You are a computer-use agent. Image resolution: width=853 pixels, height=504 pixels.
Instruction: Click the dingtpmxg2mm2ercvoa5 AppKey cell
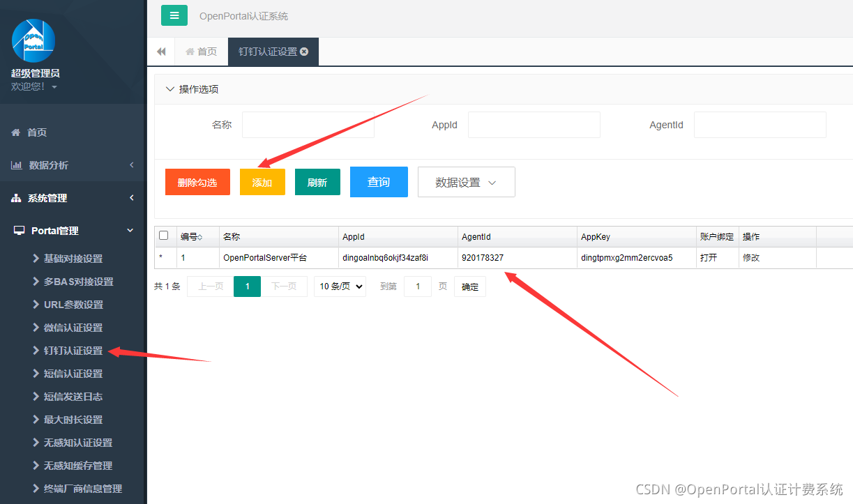(637, 258)
